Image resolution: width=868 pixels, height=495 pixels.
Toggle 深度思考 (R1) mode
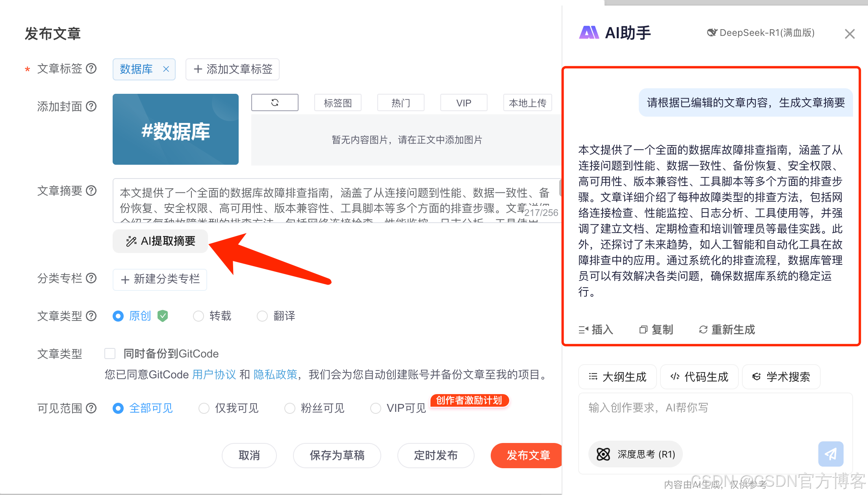pyautogui.click(x=636, y=454)
